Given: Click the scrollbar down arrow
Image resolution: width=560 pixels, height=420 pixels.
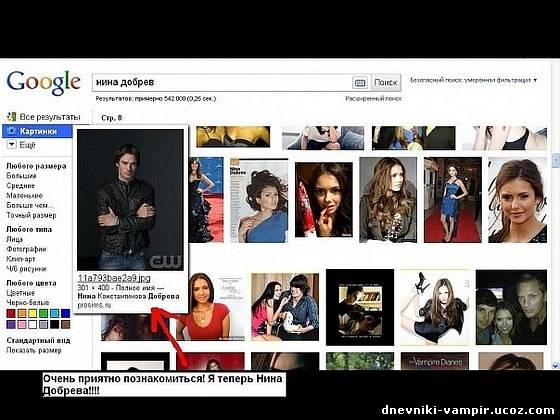Looking at the screenshot, I should pos(555,366).
